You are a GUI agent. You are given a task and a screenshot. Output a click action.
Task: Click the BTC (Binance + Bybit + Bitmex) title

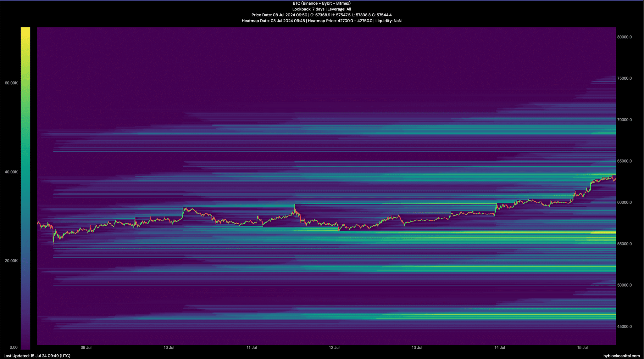click(x=321, y=3)
